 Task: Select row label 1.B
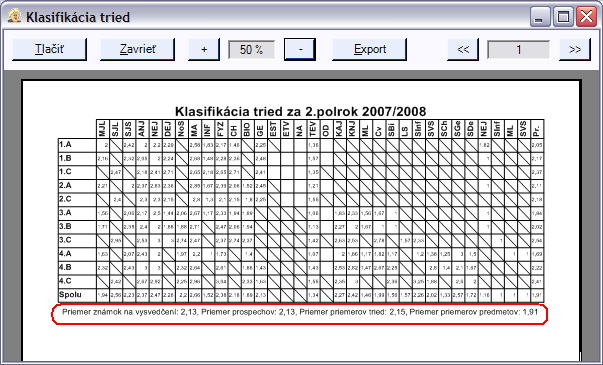77,159
